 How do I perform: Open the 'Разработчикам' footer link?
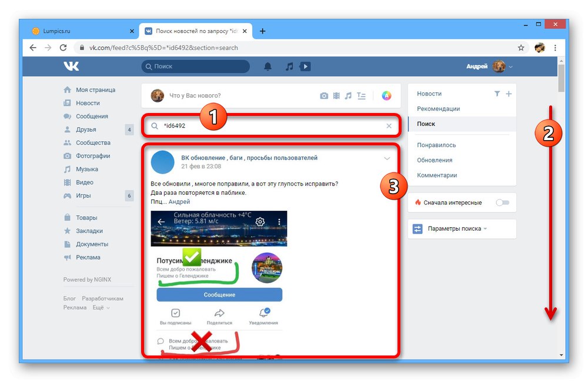click(102, 298)
